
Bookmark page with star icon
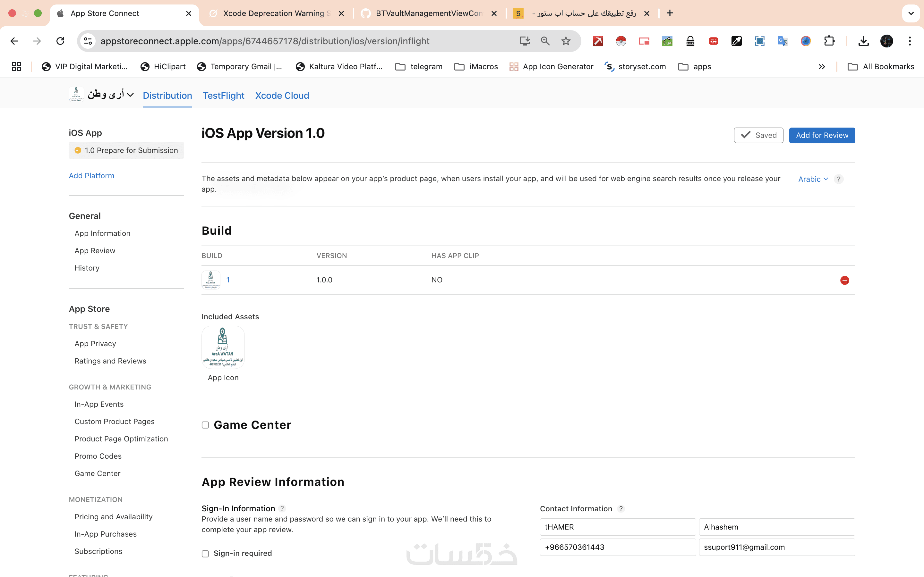566,41
